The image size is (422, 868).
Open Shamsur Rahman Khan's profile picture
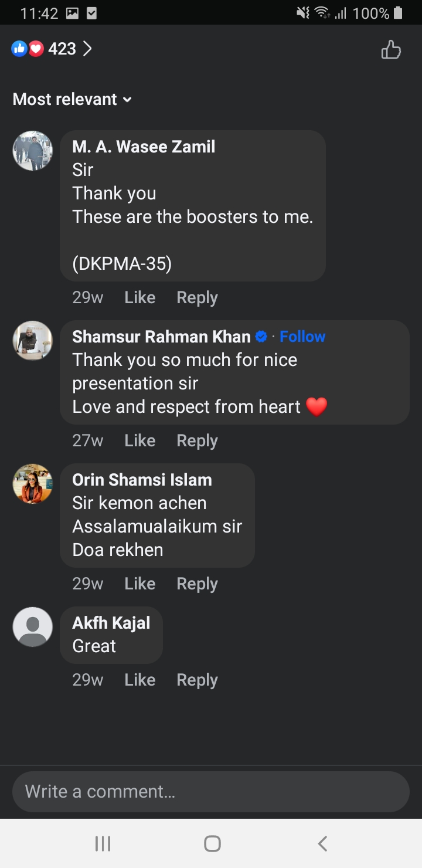point(33,341)
